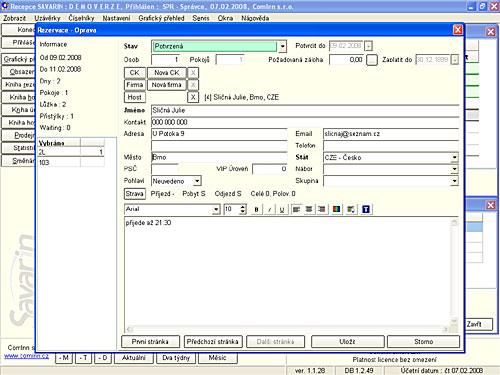This screenshot has height=375, width=500.
Task: Go to Předchozí stránka
Action: pos(212,342)
